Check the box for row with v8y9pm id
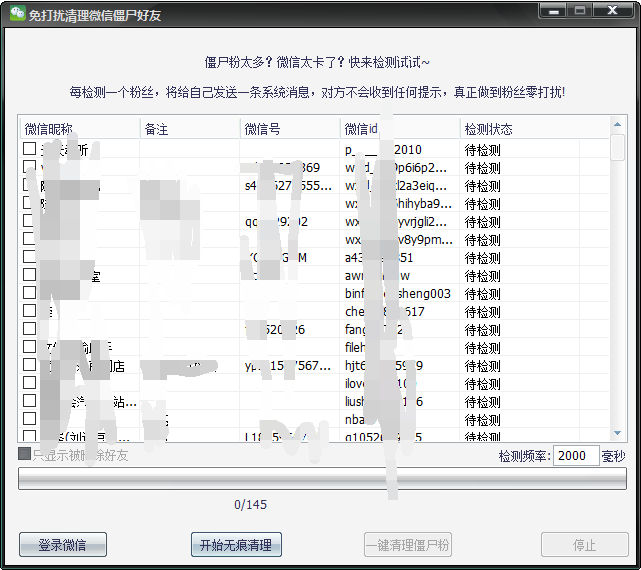 click(x=29, y=238)
